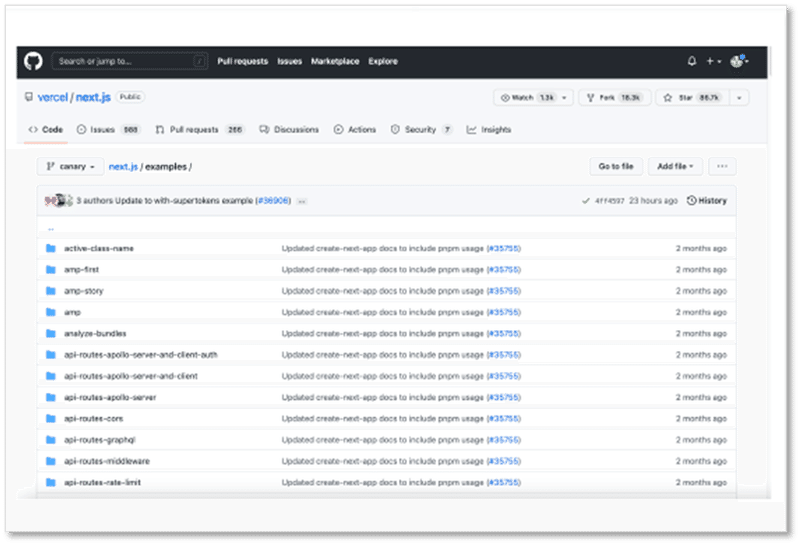
Task: Switch to the repository Issues tab
Action: [x=108, y=130]
